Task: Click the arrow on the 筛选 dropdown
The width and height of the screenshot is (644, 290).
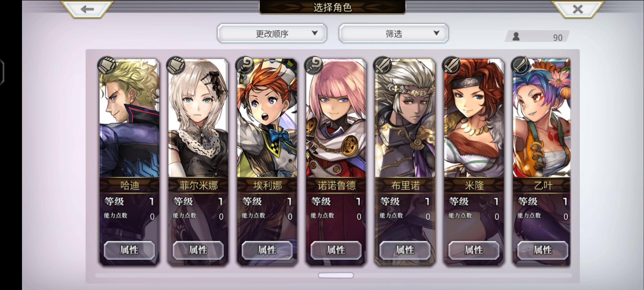Action: click(x=437, y=33)
